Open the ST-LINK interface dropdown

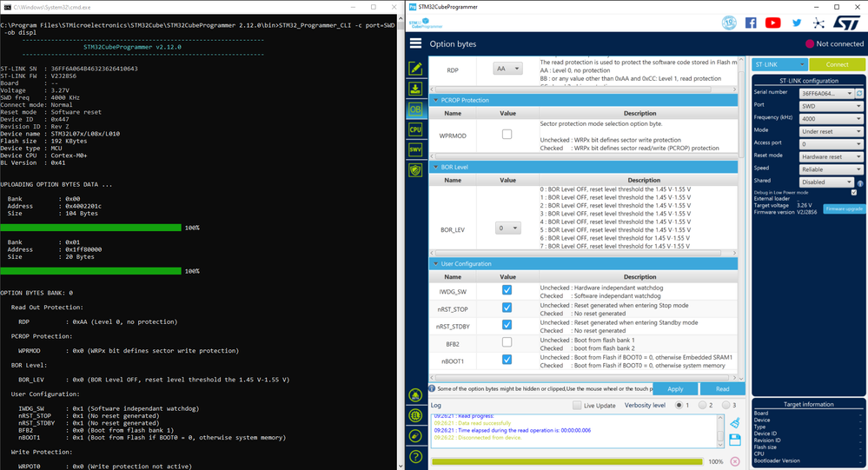pyautogui.click(x=779, y=65)
